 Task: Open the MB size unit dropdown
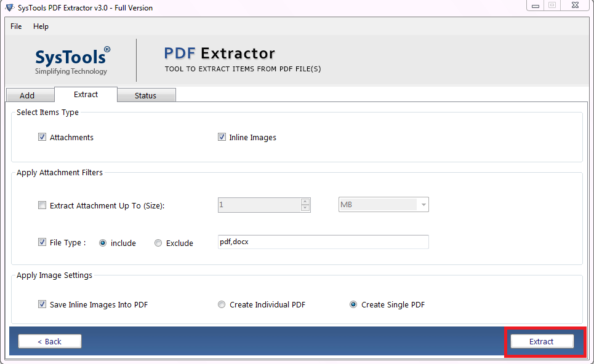tap(383, 205)
